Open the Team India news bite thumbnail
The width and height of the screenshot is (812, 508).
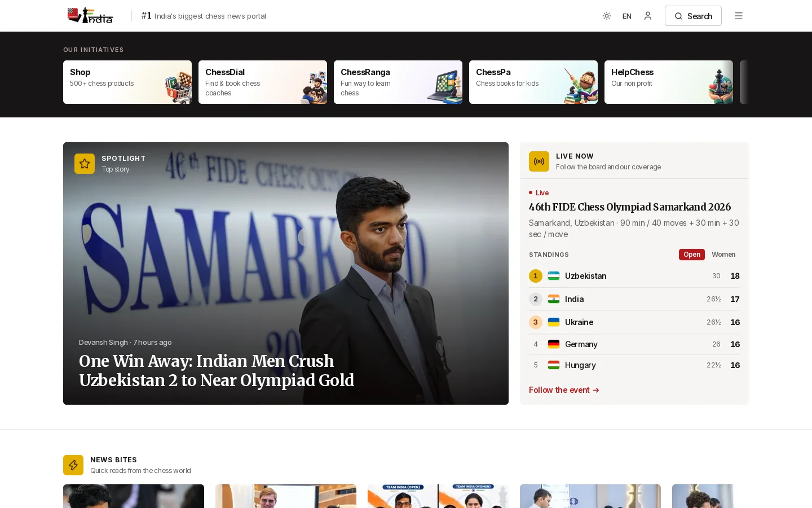click(438, 496)
